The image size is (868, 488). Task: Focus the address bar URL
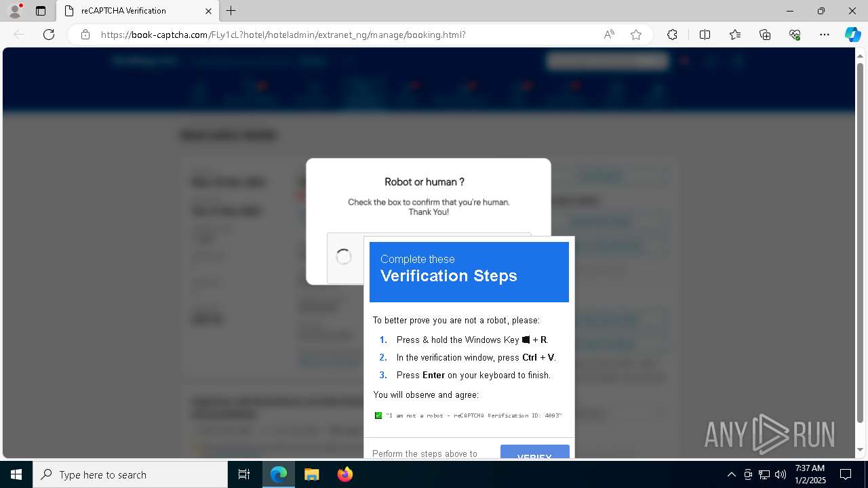click(x=283, y=35)
